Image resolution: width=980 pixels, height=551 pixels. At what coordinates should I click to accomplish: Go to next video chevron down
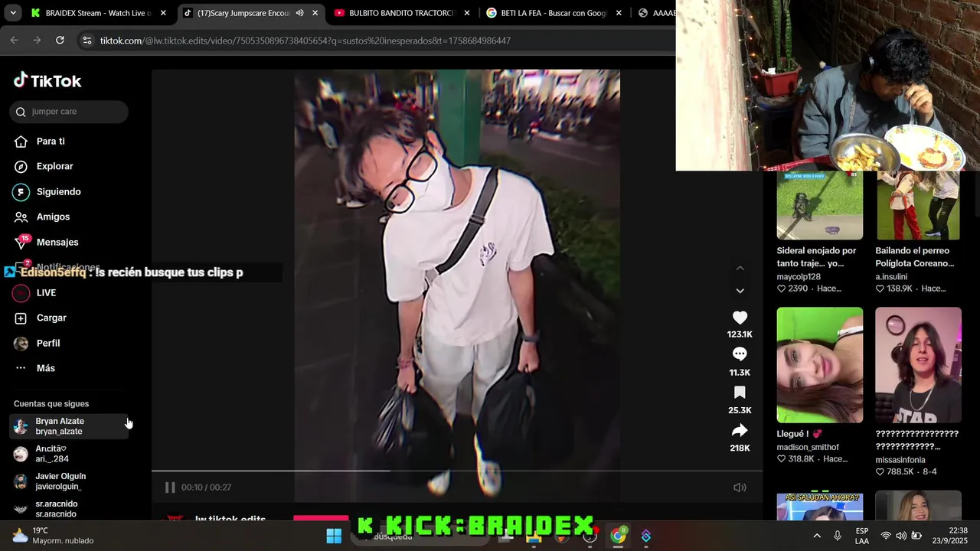740,291
